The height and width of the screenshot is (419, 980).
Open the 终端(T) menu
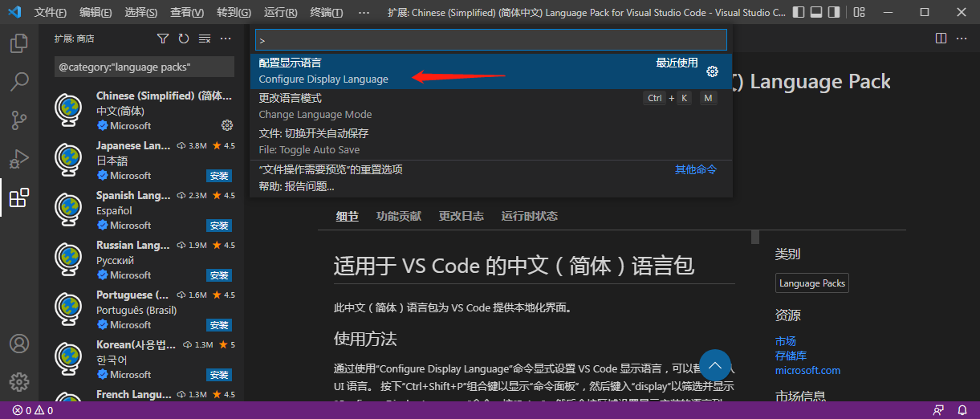point(327,13)
